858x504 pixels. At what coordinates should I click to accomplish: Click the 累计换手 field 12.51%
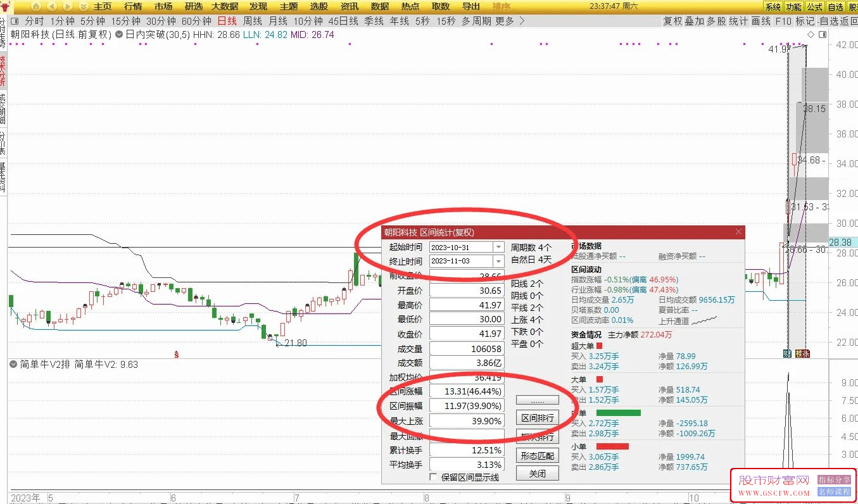coord(467,450)
